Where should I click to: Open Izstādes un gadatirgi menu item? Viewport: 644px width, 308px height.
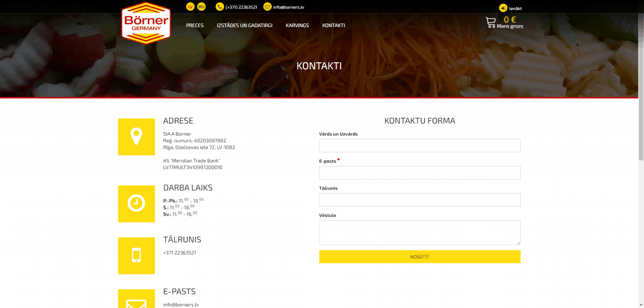click(x=245, y=25)
